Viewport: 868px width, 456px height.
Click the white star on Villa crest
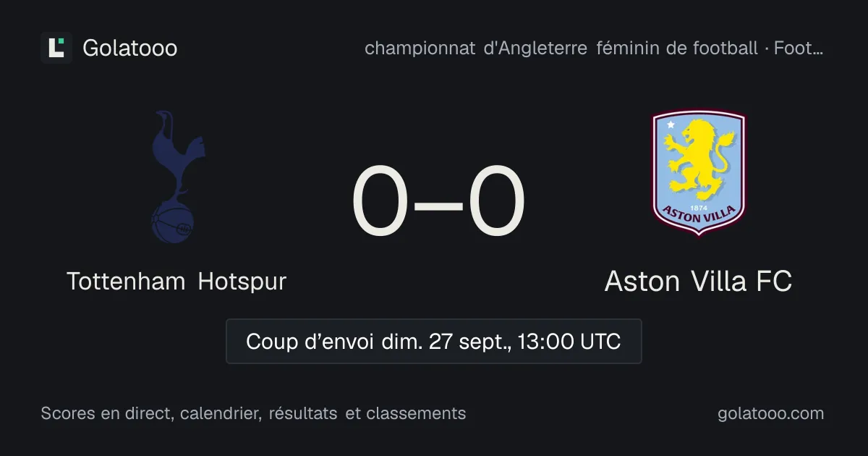[x=671, y=124]
